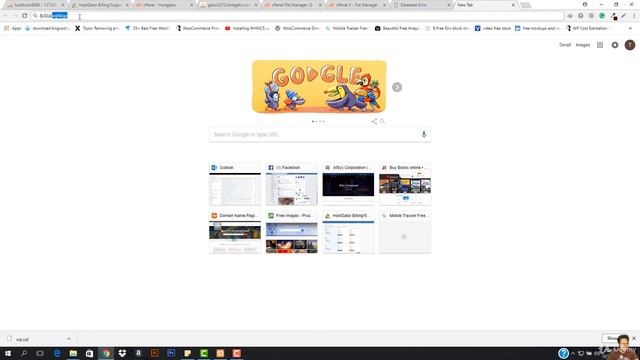Open Amazon app from taskbar

coord(138,353)
